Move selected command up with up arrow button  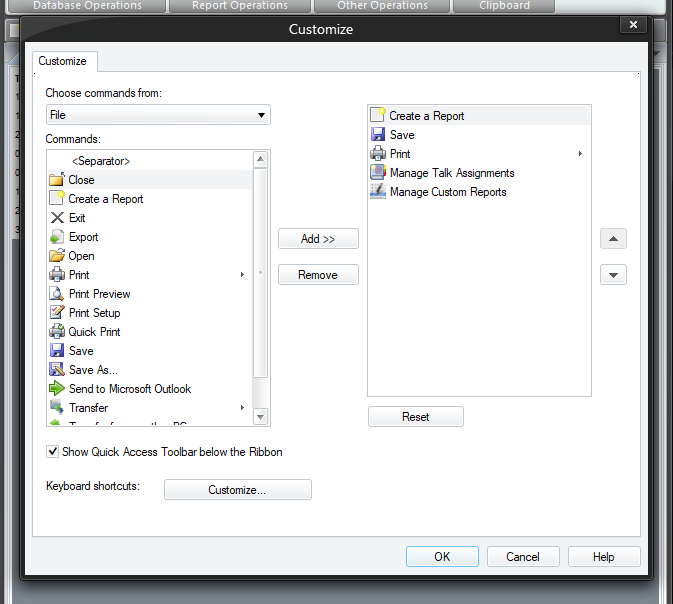tap(613, 239)
